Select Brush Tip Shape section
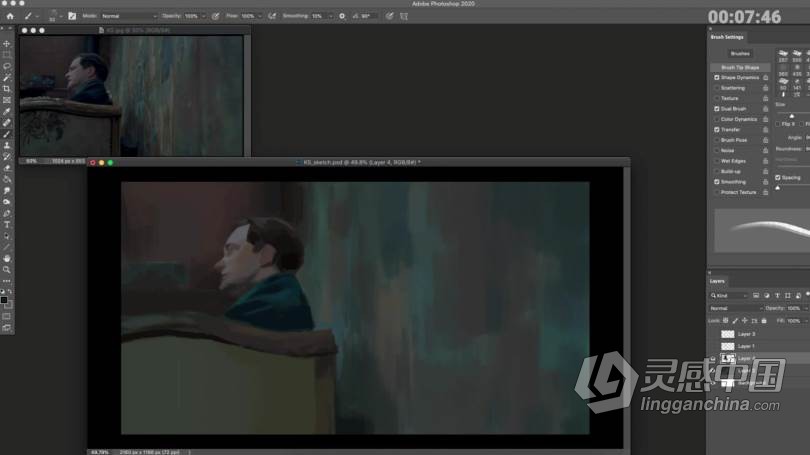This screenshot has height=455, width=810. (740, 68)
